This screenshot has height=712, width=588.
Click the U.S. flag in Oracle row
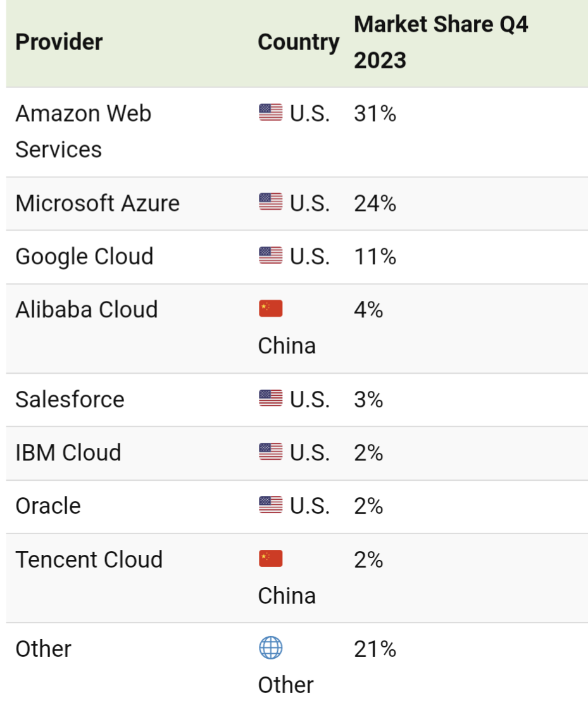click(270, 505)
